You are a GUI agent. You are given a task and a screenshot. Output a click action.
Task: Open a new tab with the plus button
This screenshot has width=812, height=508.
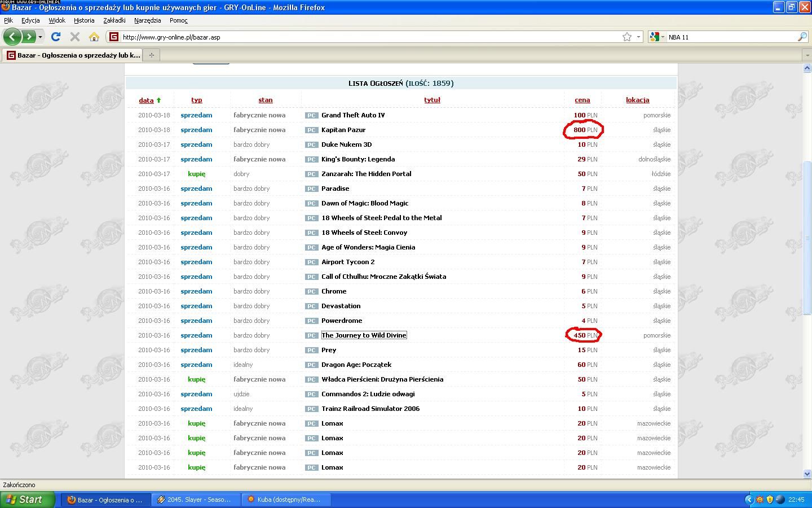point(151,55)
